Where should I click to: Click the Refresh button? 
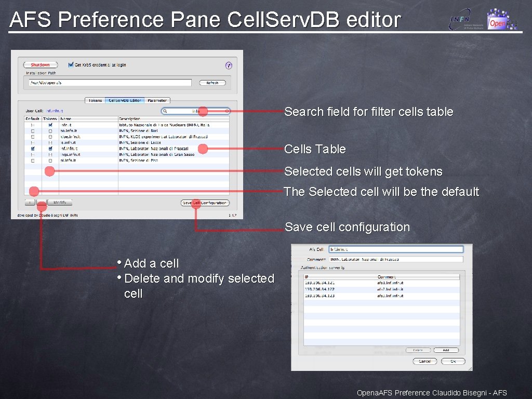pos(212,83)
